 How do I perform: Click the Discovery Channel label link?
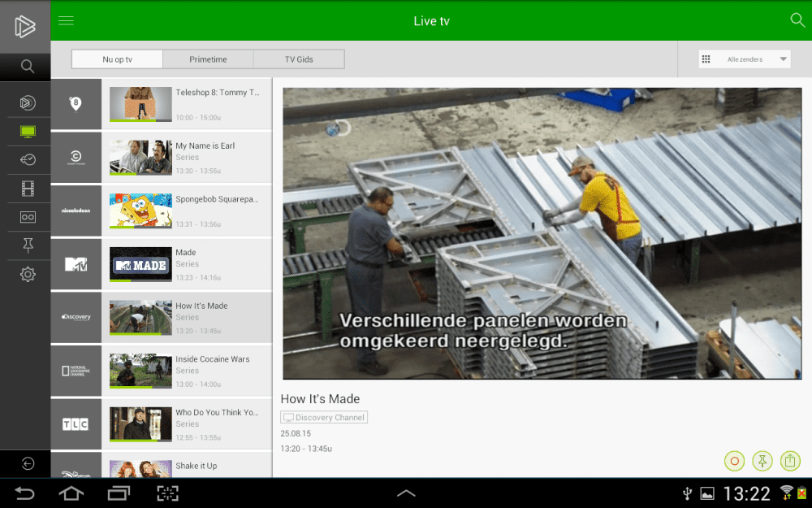324,418
